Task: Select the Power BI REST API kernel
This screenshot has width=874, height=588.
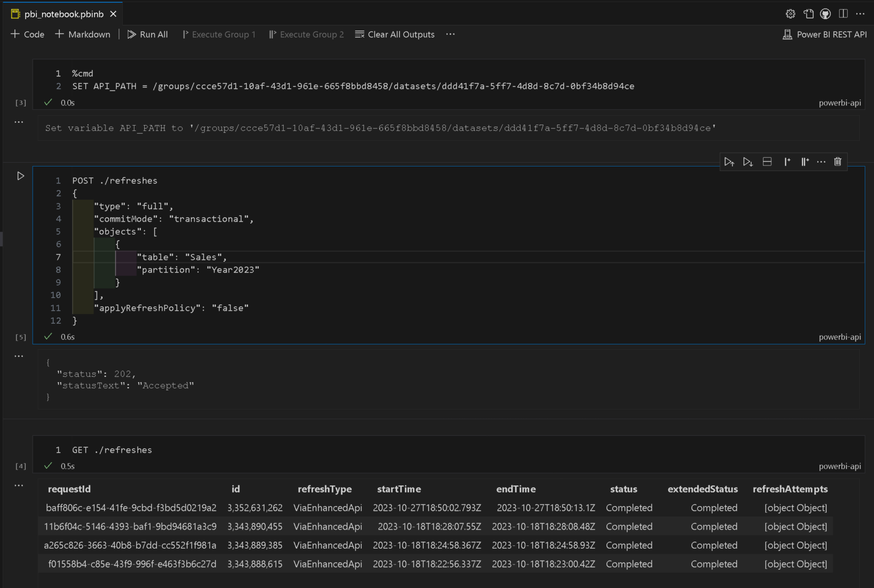Action: point(825,34)
